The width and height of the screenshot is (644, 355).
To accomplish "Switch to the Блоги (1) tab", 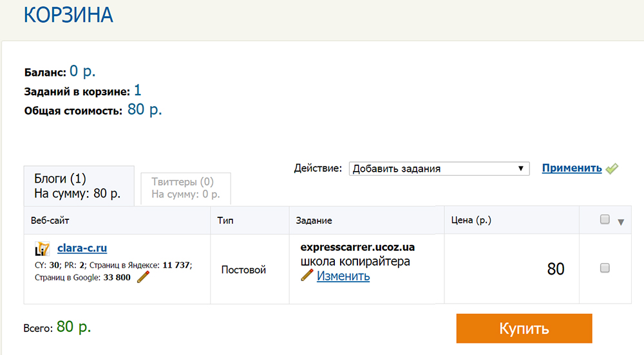I will coord(78,186).
